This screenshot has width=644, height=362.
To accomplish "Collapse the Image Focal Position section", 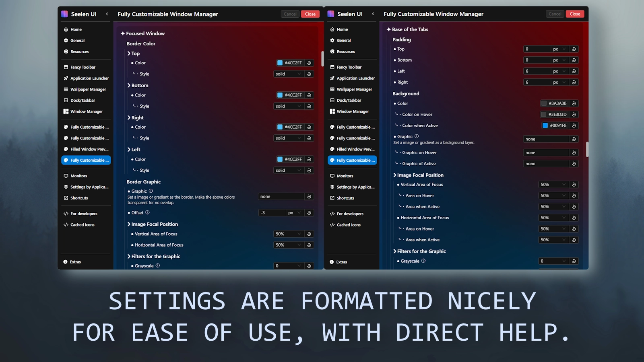I will (129, 224).
